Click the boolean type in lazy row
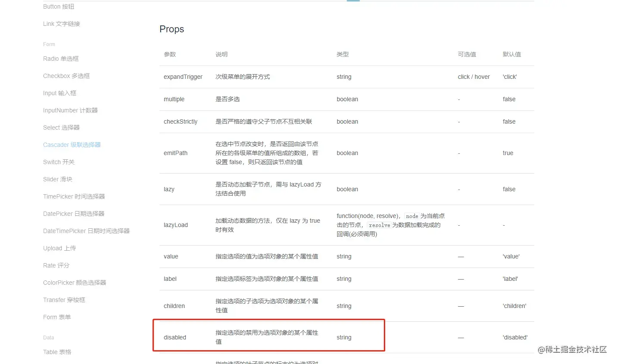Image resolution: width=617 pixels, height=364 pixels. click(347, 189)
